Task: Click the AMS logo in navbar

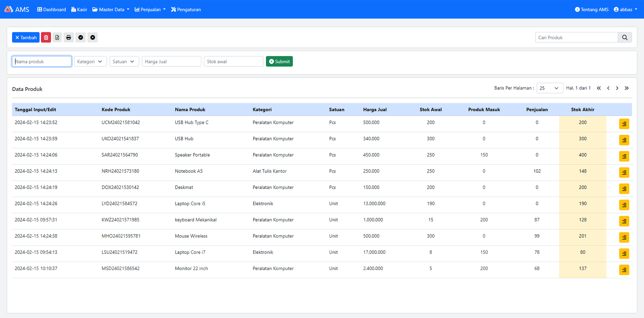Action: click(x=17, y=9)
